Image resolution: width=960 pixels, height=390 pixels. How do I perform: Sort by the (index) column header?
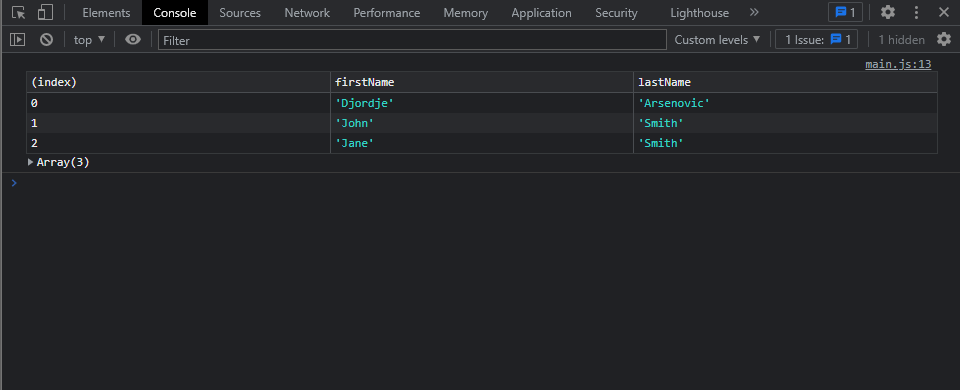(178, 82)
